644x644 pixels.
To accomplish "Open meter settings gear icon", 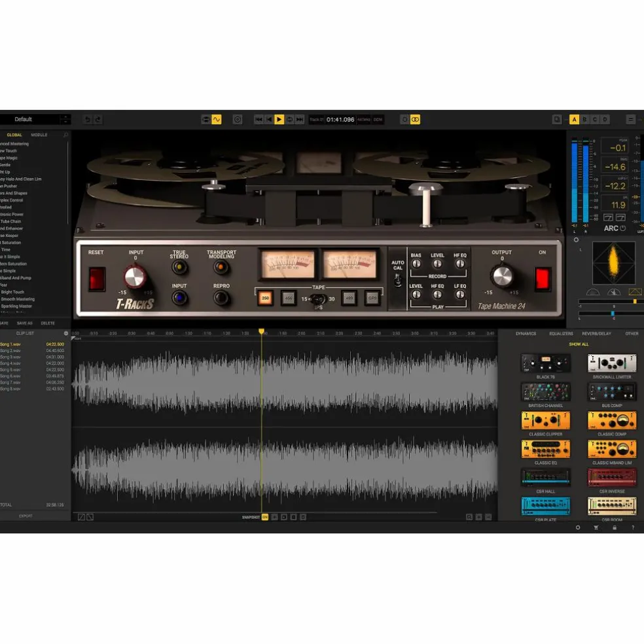I will tap(576, 240).
